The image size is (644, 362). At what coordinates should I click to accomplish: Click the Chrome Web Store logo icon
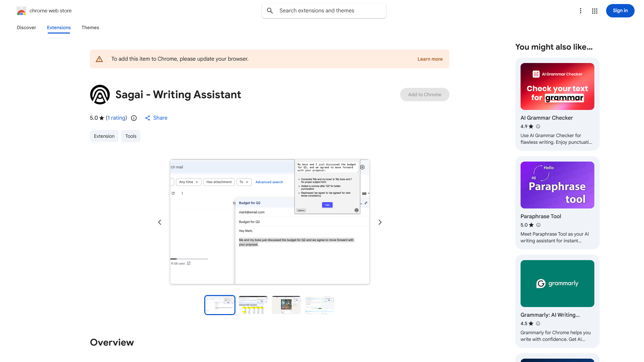[x=21, y=11]
